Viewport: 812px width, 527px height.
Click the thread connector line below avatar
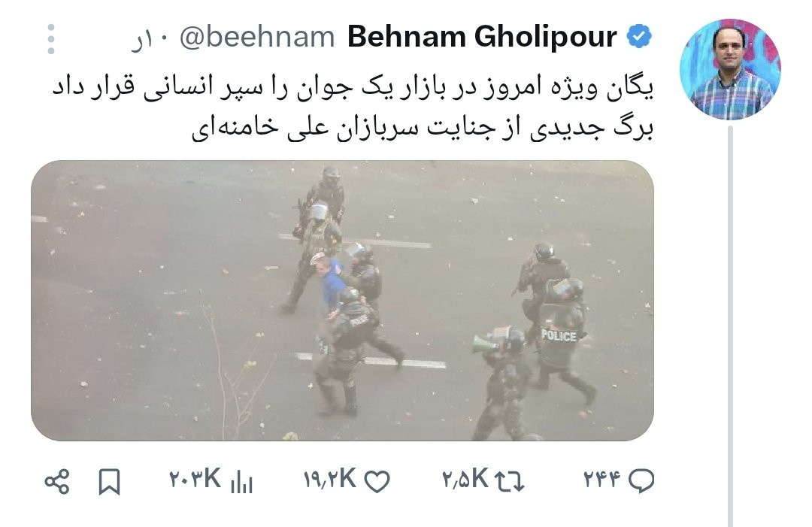coord(730,326)
